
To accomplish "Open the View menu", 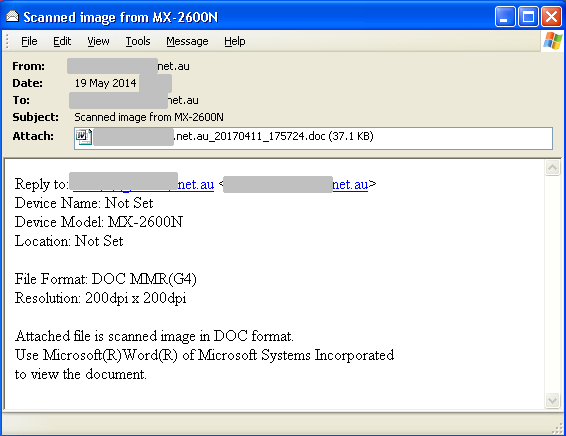I will 98,42.
